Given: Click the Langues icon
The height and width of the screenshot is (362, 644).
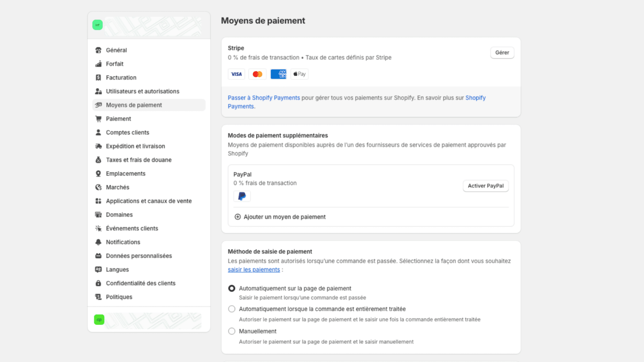Looking at the screenshot, I should [98, 270].
